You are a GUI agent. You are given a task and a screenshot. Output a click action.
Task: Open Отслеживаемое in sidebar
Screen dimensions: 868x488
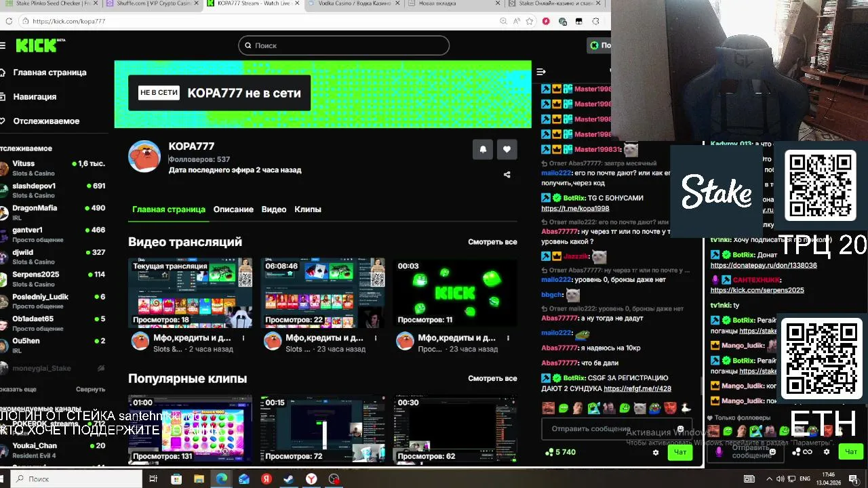41,121
